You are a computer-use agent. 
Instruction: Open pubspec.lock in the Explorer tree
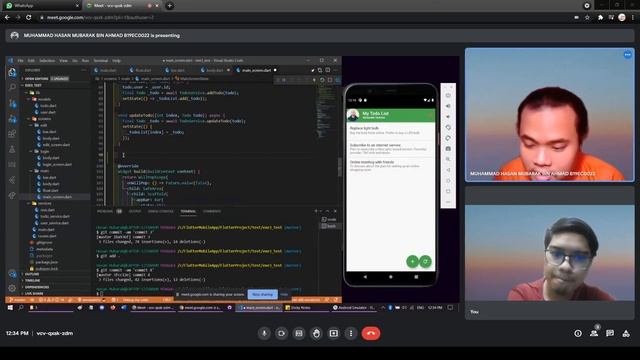pos(47,269)
